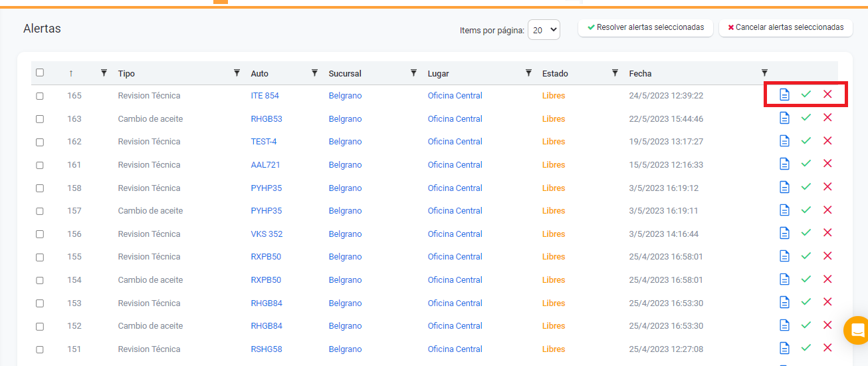Expand the Sucursal column filter
Viewport: 868px width, 366px height.
(x=413, y=73)
